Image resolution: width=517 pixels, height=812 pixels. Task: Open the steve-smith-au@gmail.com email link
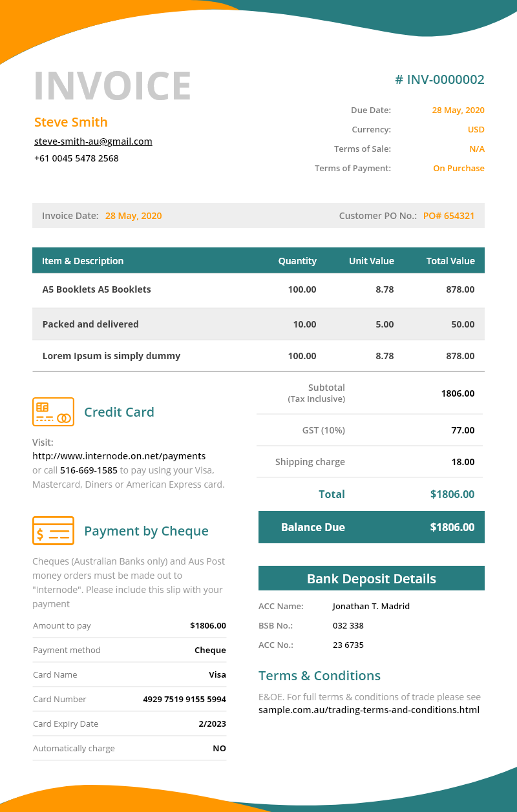coord(93,141)
